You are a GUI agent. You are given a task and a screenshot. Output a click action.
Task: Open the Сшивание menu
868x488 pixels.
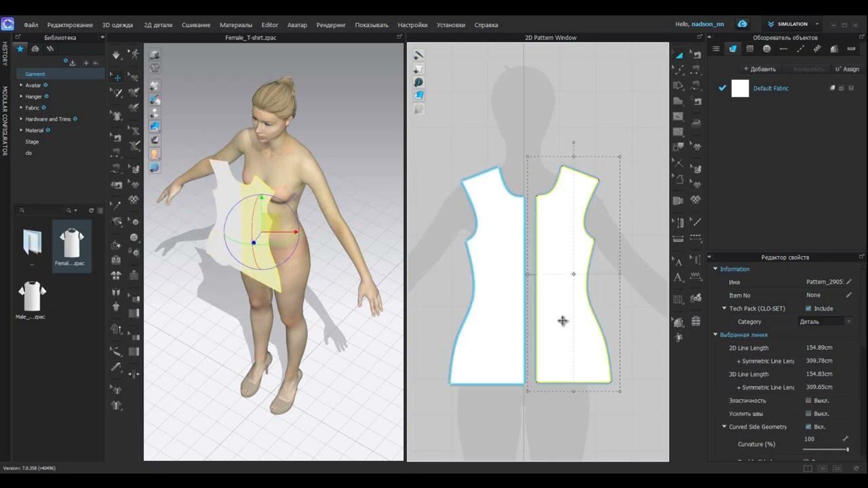pos(196,25)
